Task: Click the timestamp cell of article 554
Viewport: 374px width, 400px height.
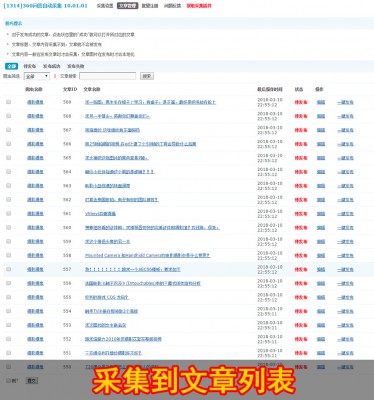Action: click(270, 311)
